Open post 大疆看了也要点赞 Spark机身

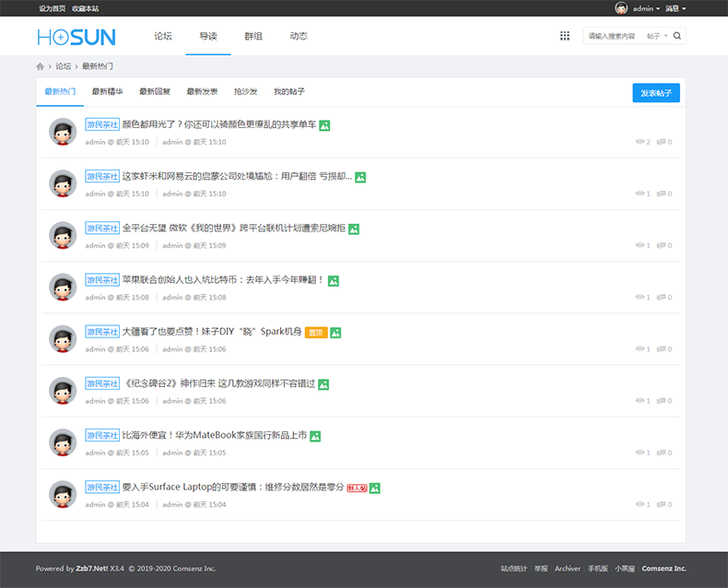(x=212, y=332)
